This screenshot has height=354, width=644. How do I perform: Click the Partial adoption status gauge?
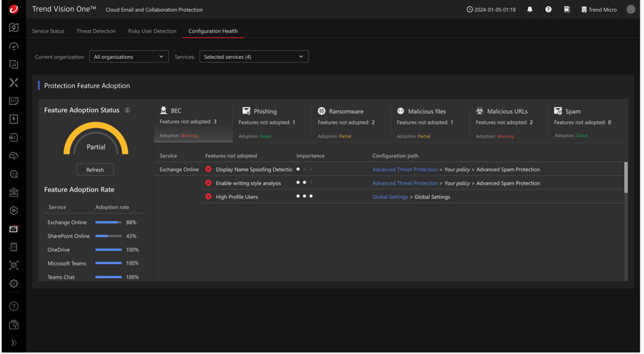[96, 139]
